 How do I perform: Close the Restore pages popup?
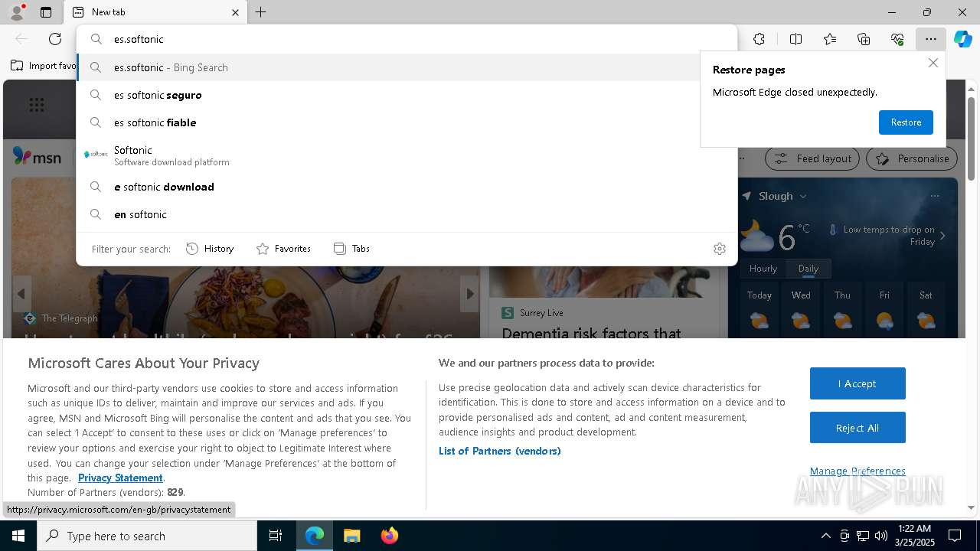point(933,63)
